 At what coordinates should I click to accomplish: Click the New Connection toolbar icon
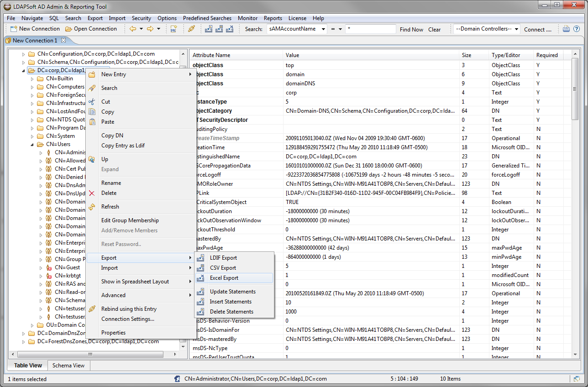point(14,29)
